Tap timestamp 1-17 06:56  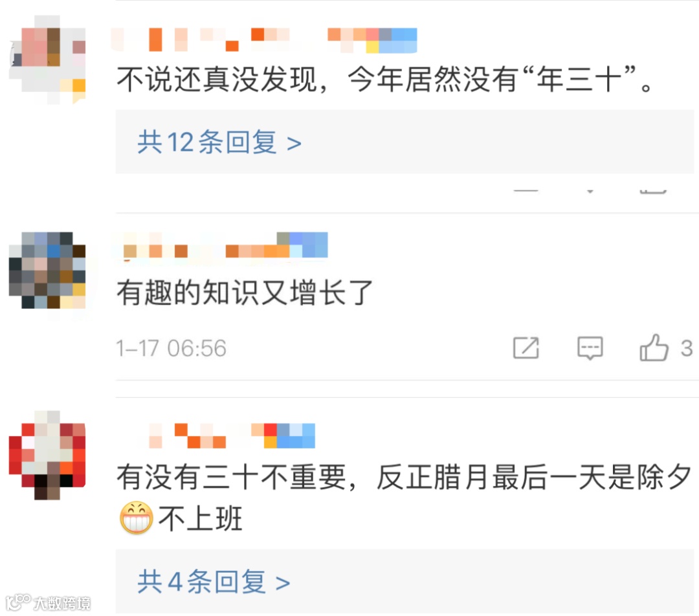(x=171, y=348)
